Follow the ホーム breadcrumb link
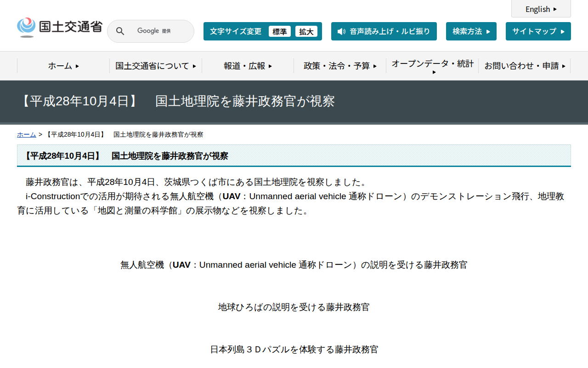Image resolution: width=588 pixels, height=368 pixels. [26, 134]
